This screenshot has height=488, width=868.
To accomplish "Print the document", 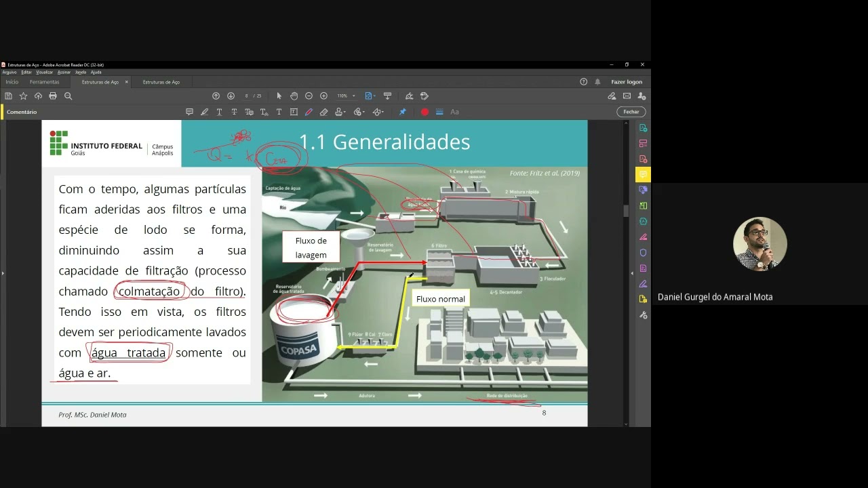I will pos(53,96).
